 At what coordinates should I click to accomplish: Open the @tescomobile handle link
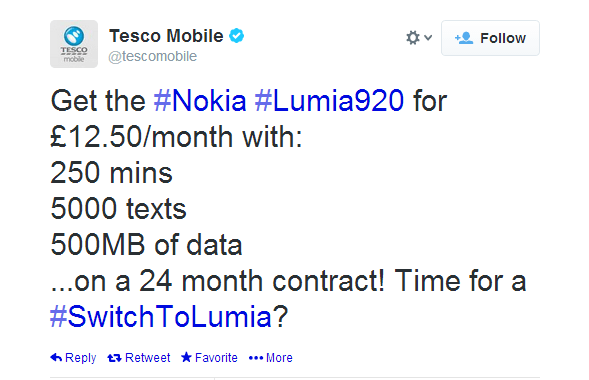(x=153, y=56)
